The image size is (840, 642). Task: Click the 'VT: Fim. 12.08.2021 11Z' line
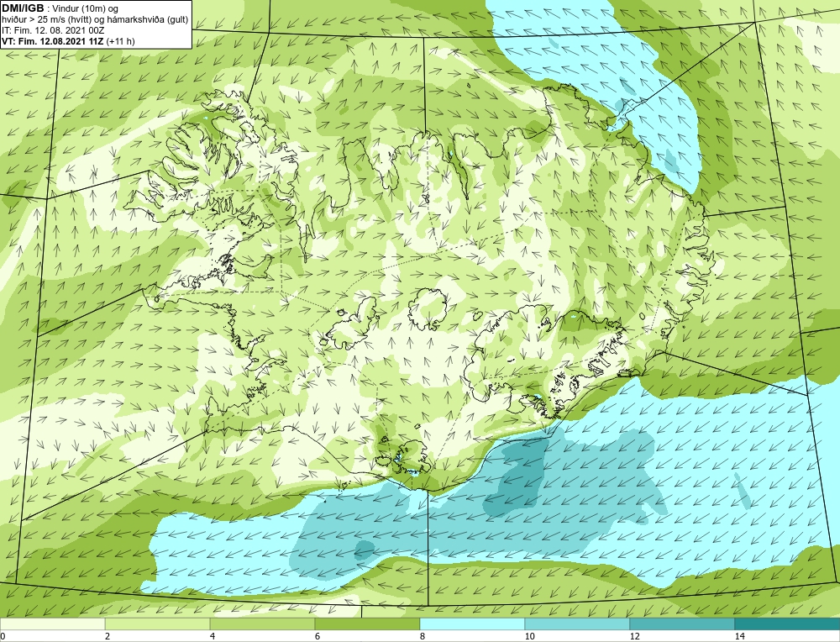click(54, 41)
